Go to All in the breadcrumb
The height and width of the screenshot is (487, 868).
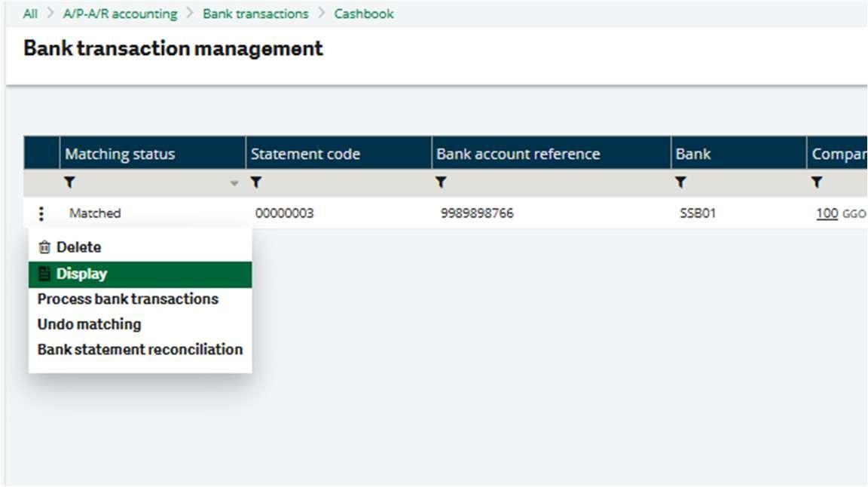point(30,14)
